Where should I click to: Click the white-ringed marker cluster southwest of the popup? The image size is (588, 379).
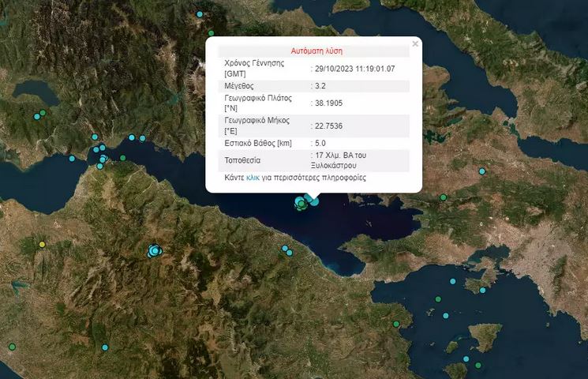(x=154, y=251)
